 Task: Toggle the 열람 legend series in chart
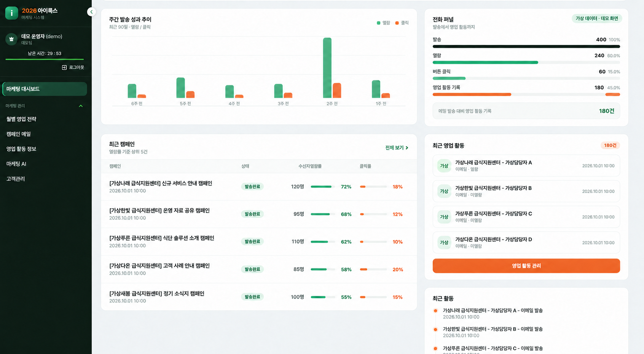pos(383,23)
